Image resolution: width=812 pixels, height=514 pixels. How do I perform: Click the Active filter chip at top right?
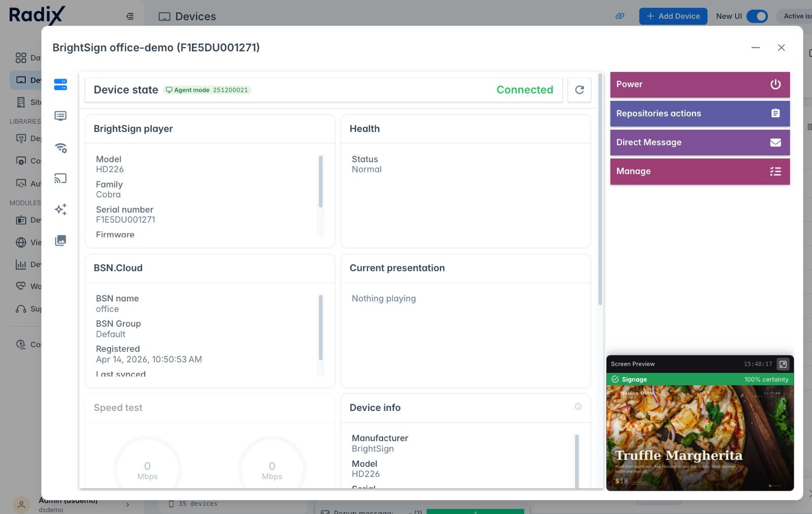pyautogui.click(x=795, y=16)
